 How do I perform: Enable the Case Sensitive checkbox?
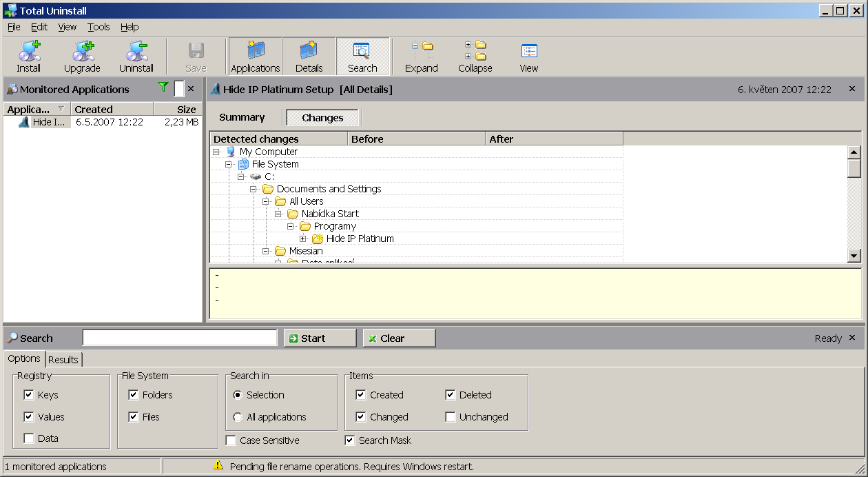[x=231, y=440]
